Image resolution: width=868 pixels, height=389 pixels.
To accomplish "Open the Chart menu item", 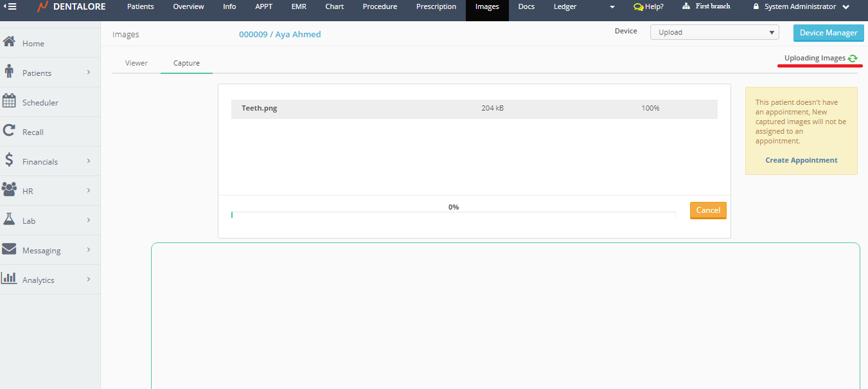I will pyautogui.click(x=334, y=7).
